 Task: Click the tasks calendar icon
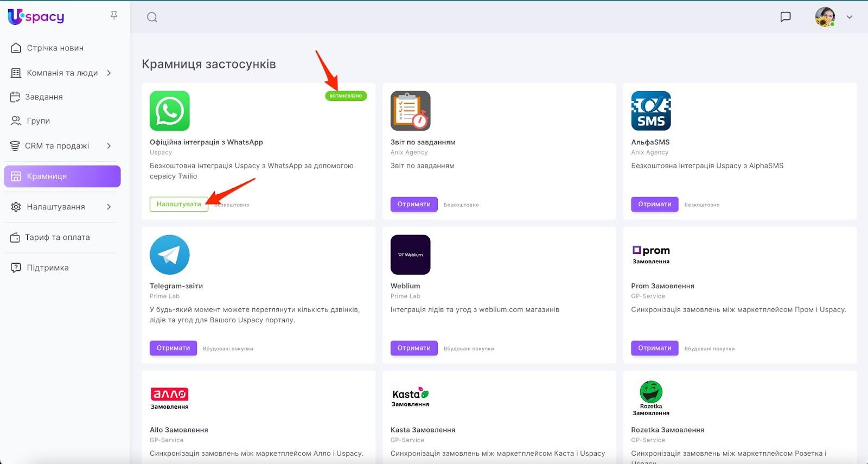tap(15, 97)
